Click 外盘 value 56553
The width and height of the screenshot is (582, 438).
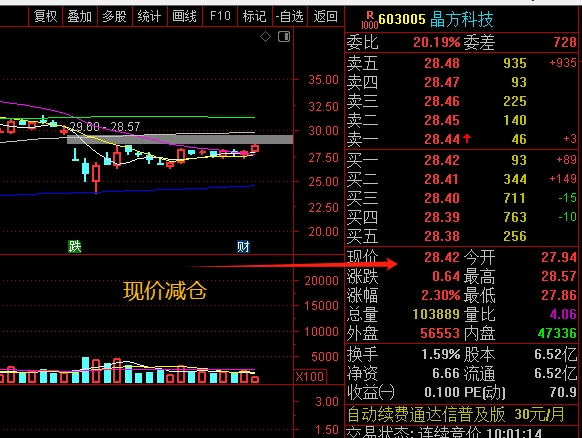[440, 333]
